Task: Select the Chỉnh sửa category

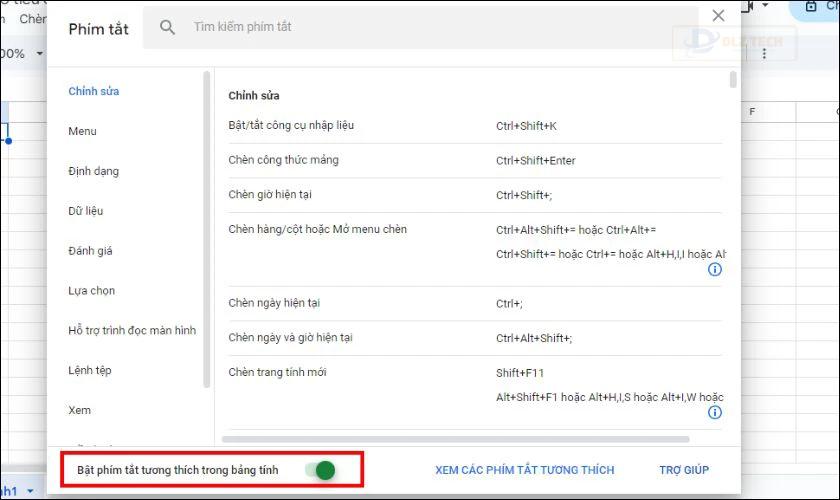Action: (94, 91)
